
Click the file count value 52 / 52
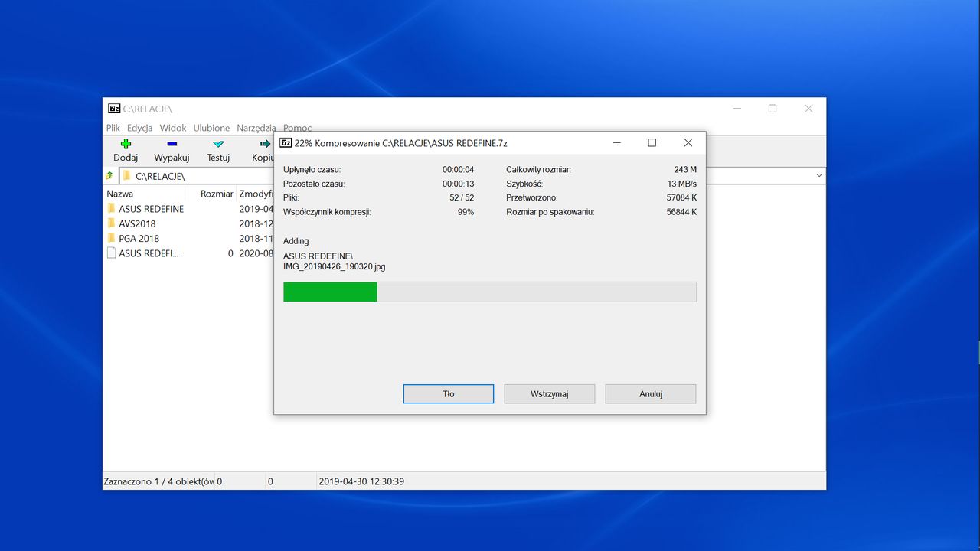462,197
